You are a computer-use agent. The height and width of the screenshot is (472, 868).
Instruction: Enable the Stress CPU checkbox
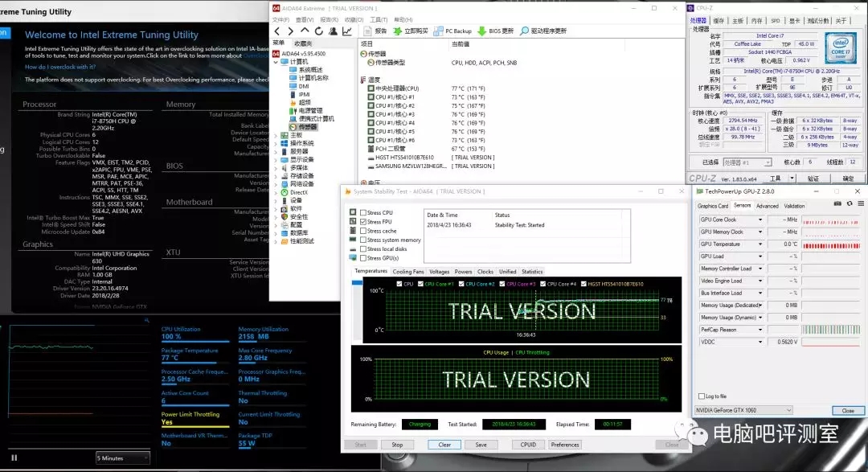pos(364,212)
